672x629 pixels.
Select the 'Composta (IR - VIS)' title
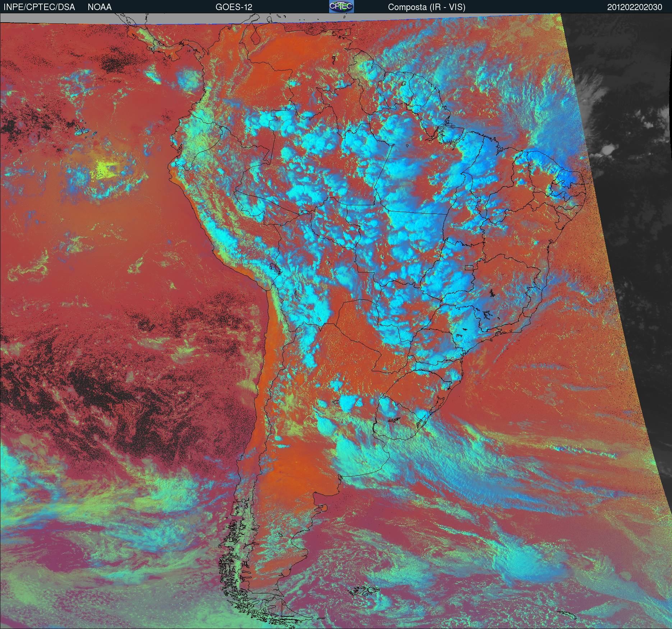tap(427, 7)
